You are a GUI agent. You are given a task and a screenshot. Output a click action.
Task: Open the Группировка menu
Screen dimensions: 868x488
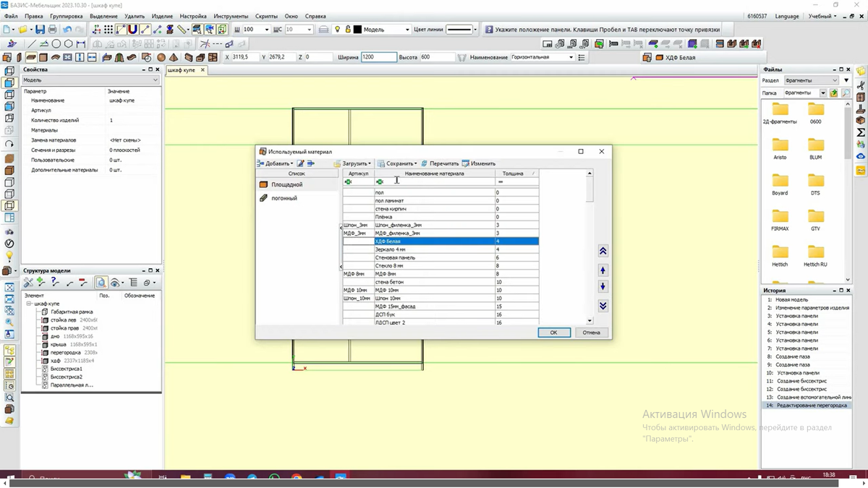[x=67, y=16]
